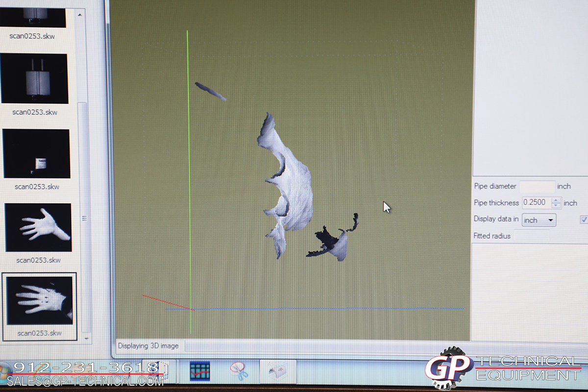Viewport: 588px width, 392px height.
Task: Click the scan list scrollbar down arrow
Action: click(x=87, y=338)
